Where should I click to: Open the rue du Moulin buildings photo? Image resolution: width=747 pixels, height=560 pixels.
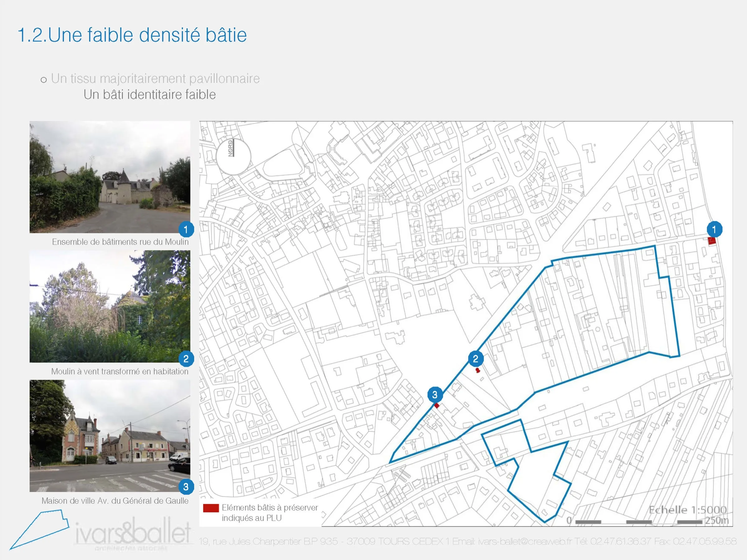click(110, 177)
